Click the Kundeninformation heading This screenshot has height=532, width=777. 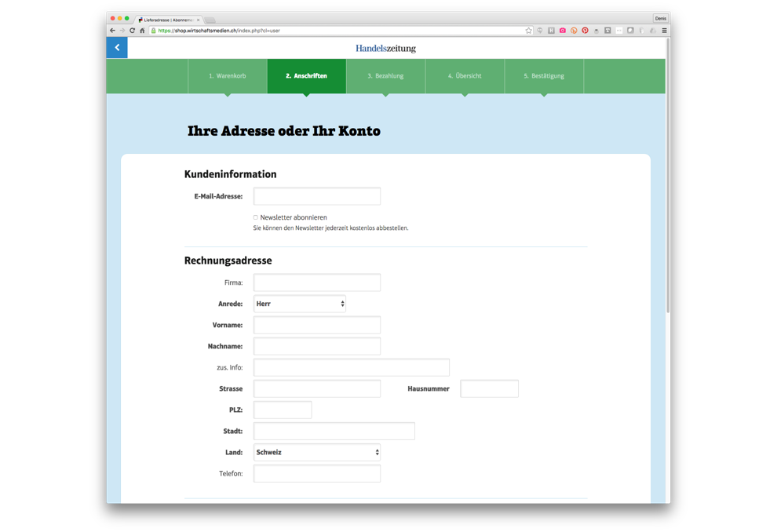click(231, 174)
